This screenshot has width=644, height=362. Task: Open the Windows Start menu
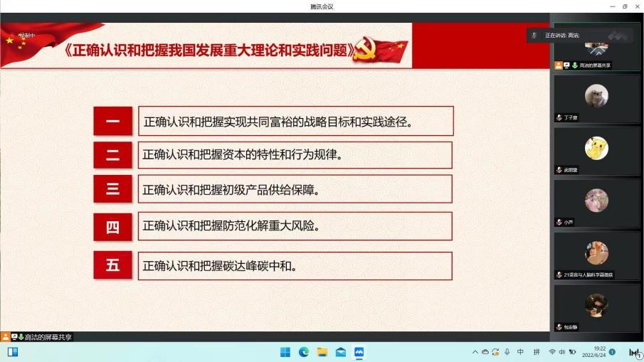[285, 352]
